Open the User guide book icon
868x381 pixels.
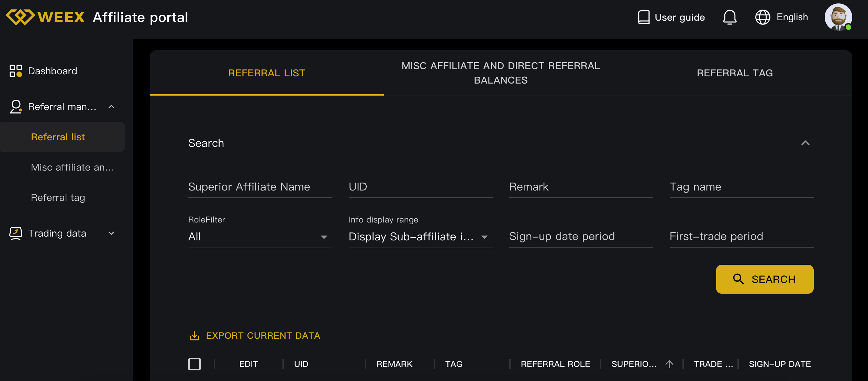point(643,17)
